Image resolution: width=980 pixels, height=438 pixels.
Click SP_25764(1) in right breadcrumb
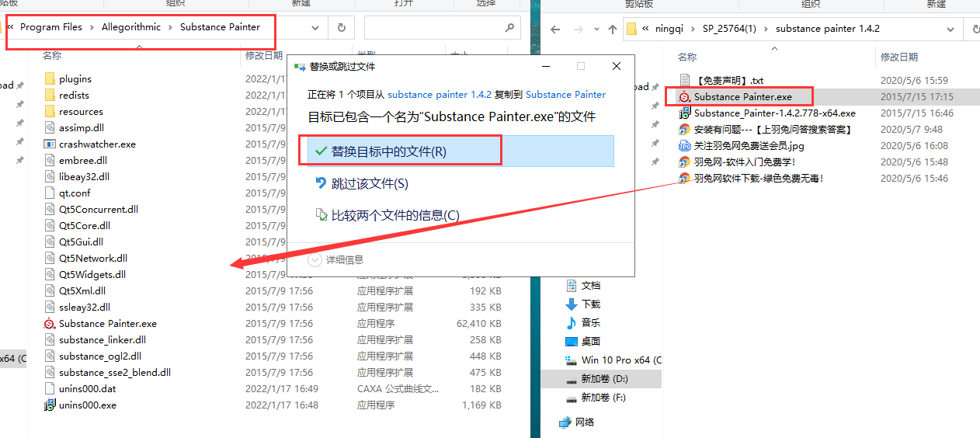coord(728,29)
